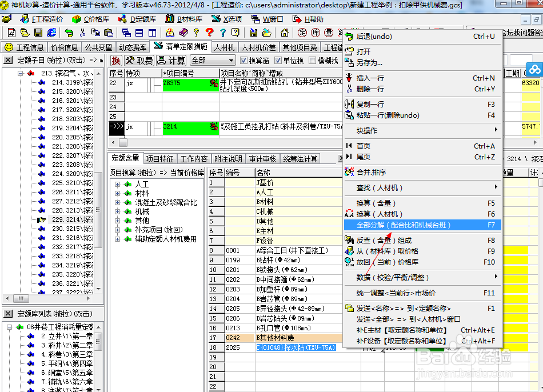Click the tile horizontally toolbar icon
The height and width of the screenshot is (392, 543).
click(x=139, y=33)
